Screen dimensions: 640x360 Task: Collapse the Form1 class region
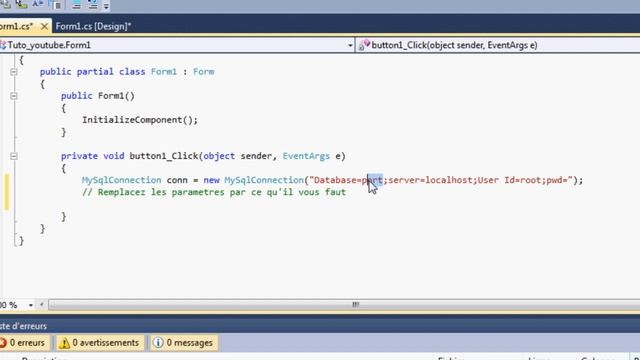(13, 72)
